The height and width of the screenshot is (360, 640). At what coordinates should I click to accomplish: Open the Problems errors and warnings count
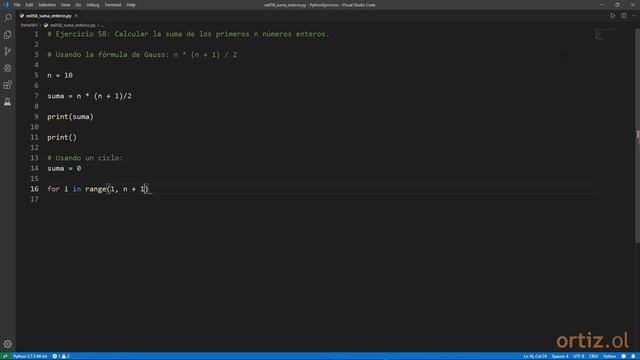tap(61, 356)
